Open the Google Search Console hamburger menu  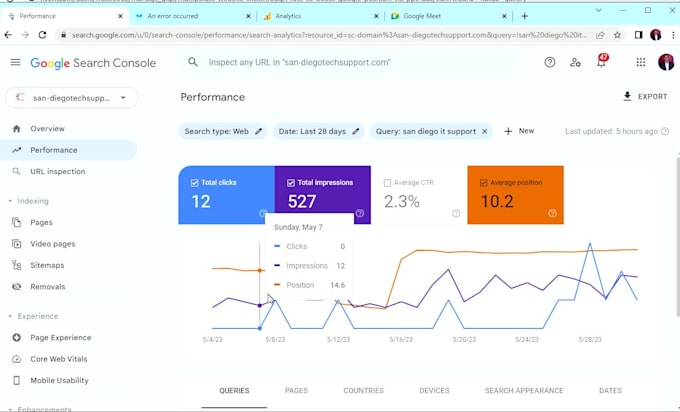[x=15, y=62]
